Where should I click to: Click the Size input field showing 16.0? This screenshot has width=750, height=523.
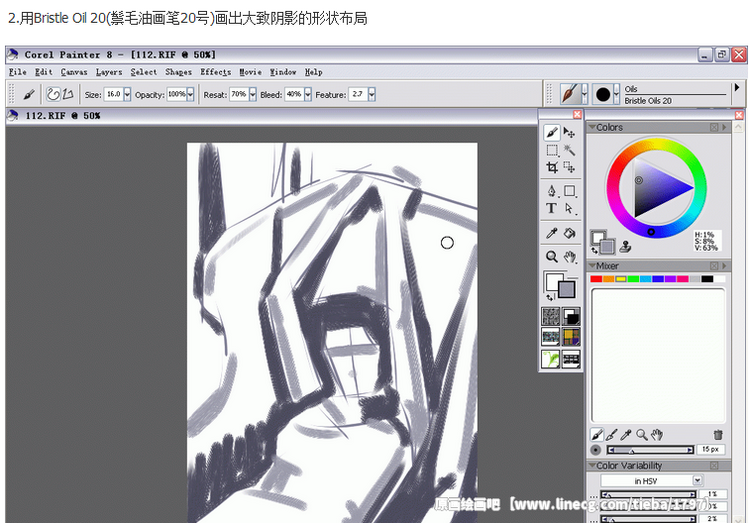coord(114,94)
